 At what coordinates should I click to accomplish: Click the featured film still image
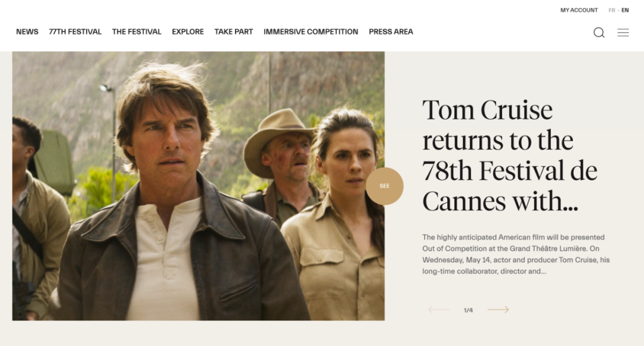[199, 186]
